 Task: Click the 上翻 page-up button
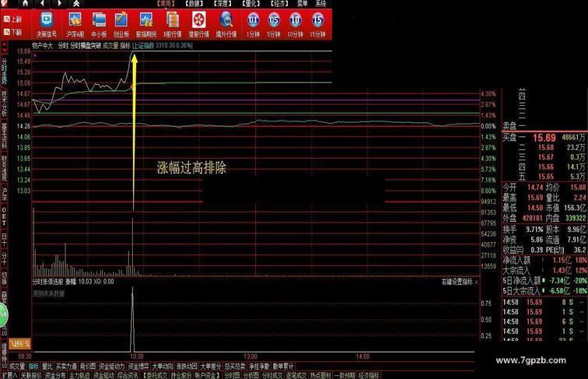pyautogui.click(x=12, y=19)
